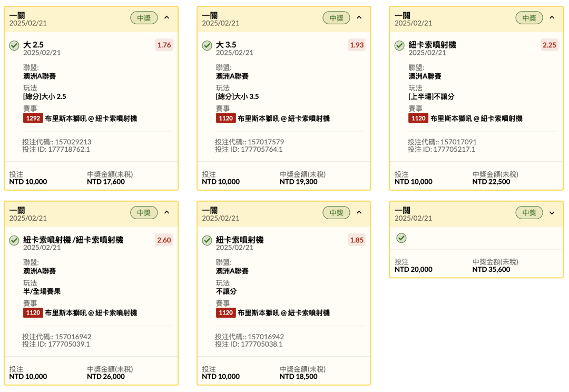Click the NTD 35,600 winnings amount
This screenshot has height=392, width=569.
click(x=492, y=269)
